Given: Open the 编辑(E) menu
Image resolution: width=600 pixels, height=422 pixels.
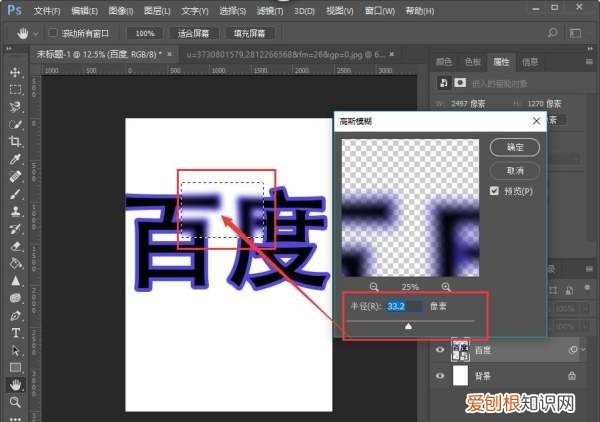Looking at the screenshot, I should click(x=84, y=11).
